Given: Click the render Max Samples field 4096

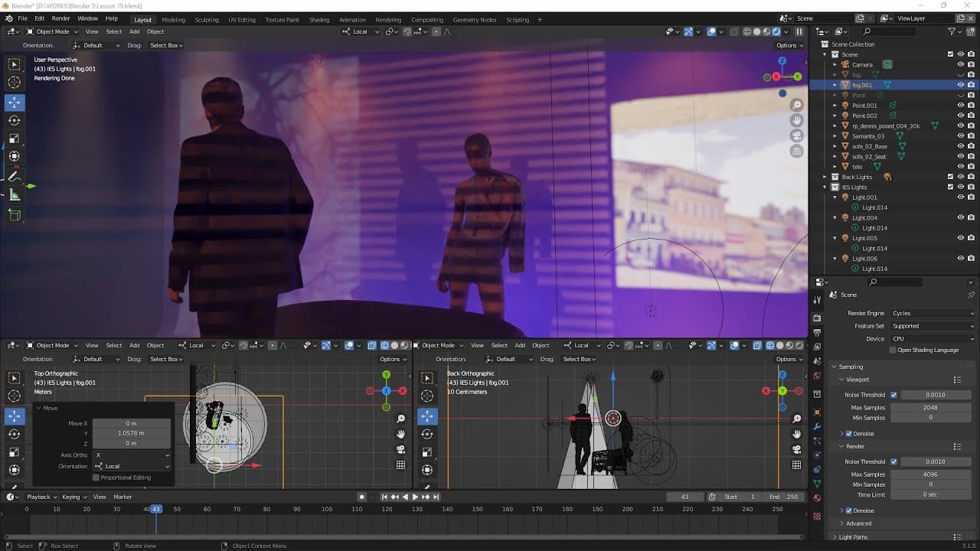Looking at the screenshot, I should pos(930,474).
